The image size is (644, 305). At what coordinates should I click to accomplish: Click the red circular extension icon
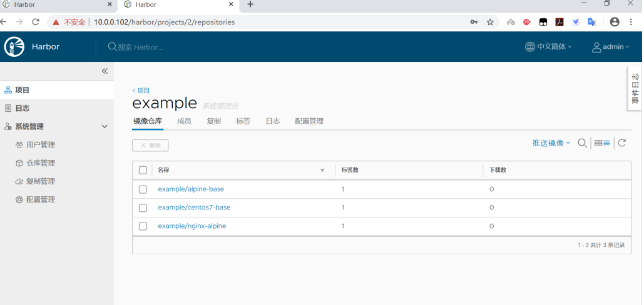pyautogui.click(x=527, y=22)
